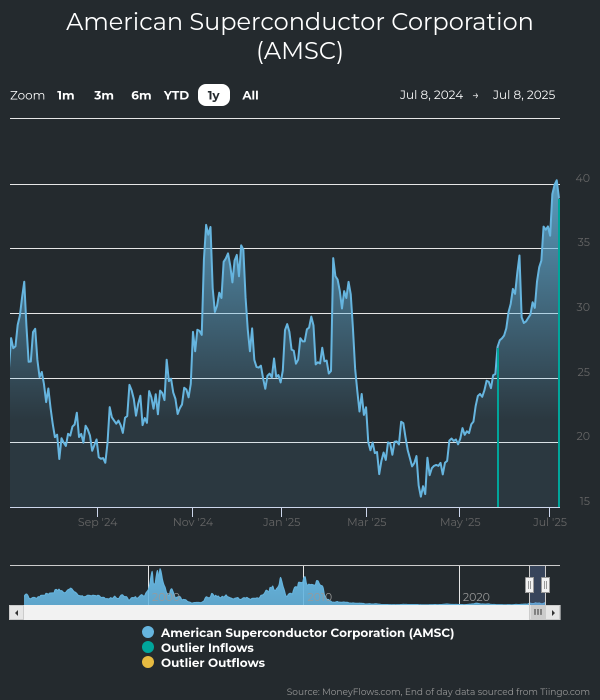600x700 pixels.
Task: Edit the Jul 8, 2024 start date
Action: (x=431, y=95)
